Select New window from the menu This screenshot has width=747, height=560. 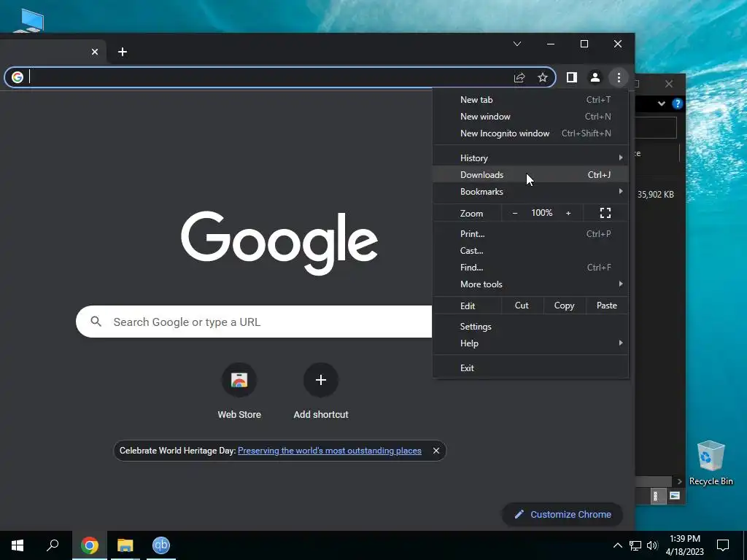(530, 116)
